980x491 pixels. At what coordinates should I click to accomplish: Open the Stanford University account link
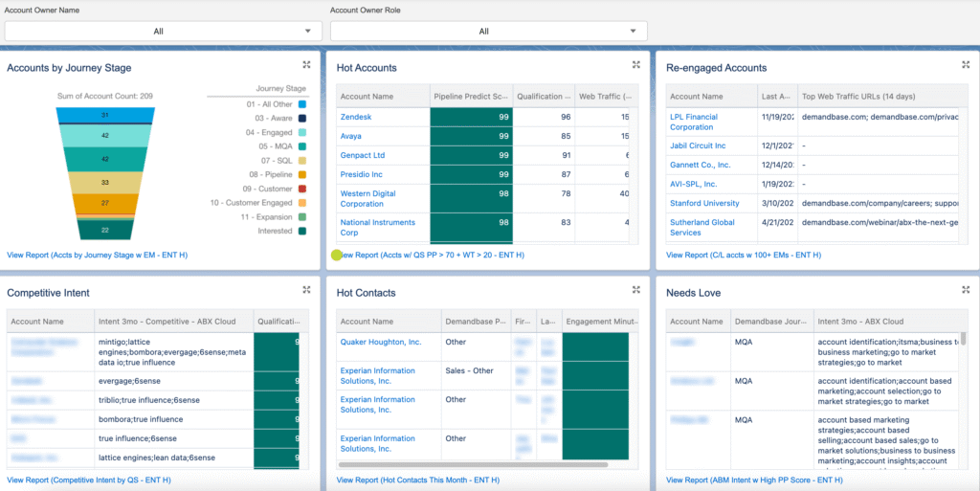click(704, 203)
